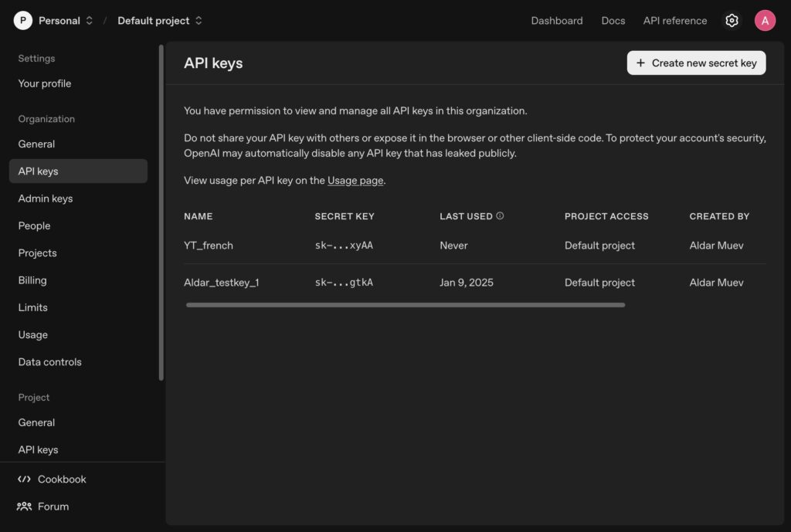The height and width of the screenshot is (532, 791).
Task: Select People in Organization menu
Action: [x=34, y=225]
